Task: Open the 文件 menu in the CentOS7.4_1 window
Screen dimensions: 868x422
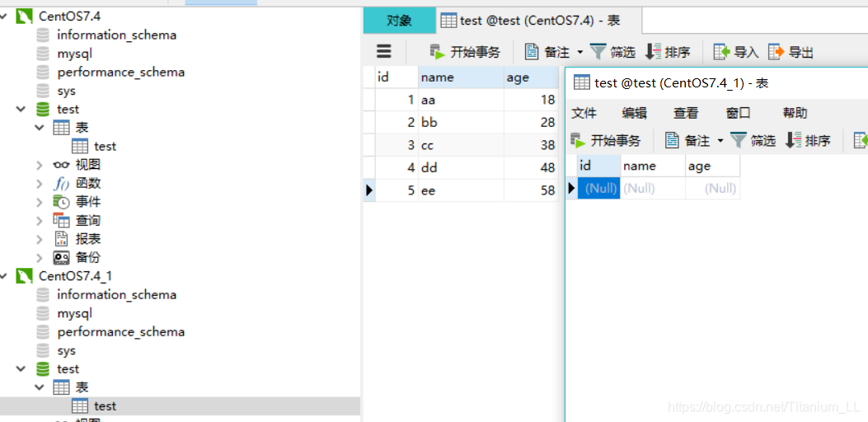Action: click(x=584, y=114)
